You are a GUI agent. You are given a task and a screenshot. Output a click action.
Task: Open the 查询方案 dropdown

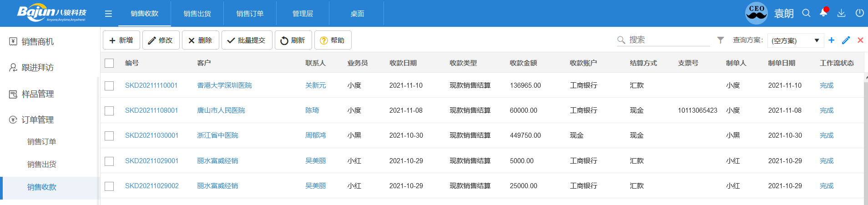[x=795, y=40]
